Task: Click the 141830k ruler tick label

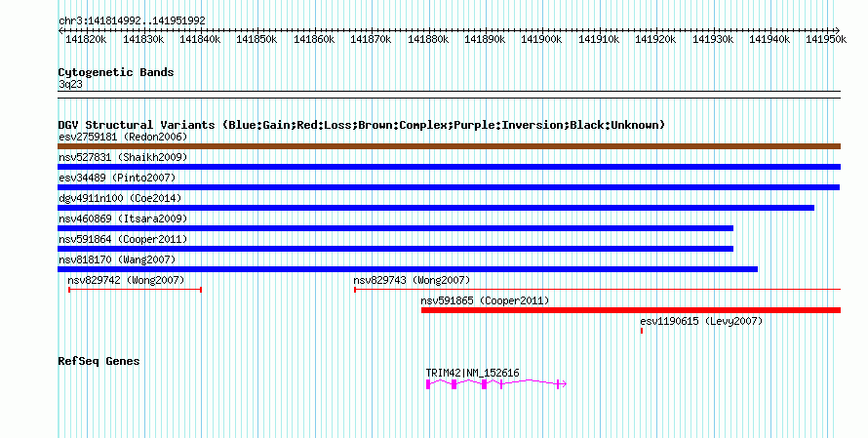Action: pyautogui.click(x=142, y=39)
